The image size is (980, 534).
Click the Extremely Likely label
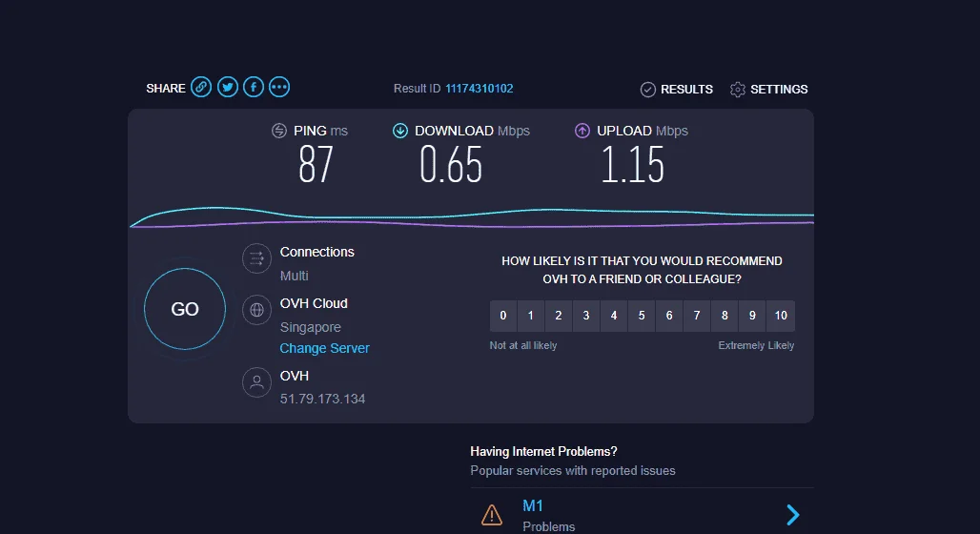(x=756, y=345)
